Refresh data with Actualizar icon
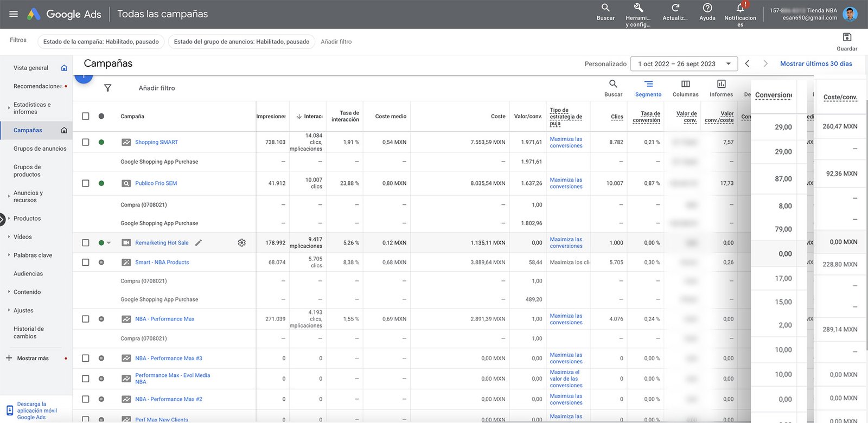The height and width of the screenshot is (423, 868). pyautogui.click(x=675, y=12)
